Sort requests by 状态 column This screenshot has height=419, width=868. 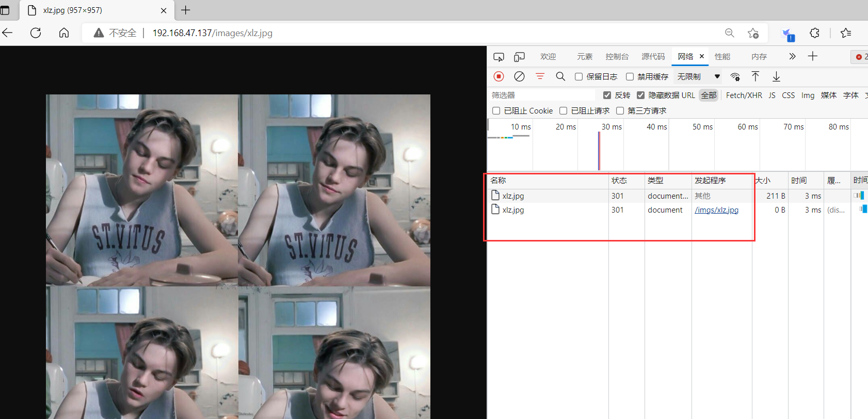click(626, 180)
